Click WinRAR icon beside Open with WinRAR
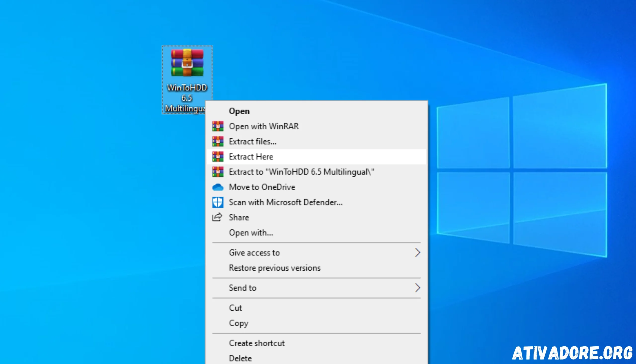This screenshot has width=636, height=364. pyautogui.click(x=218, y=126)
